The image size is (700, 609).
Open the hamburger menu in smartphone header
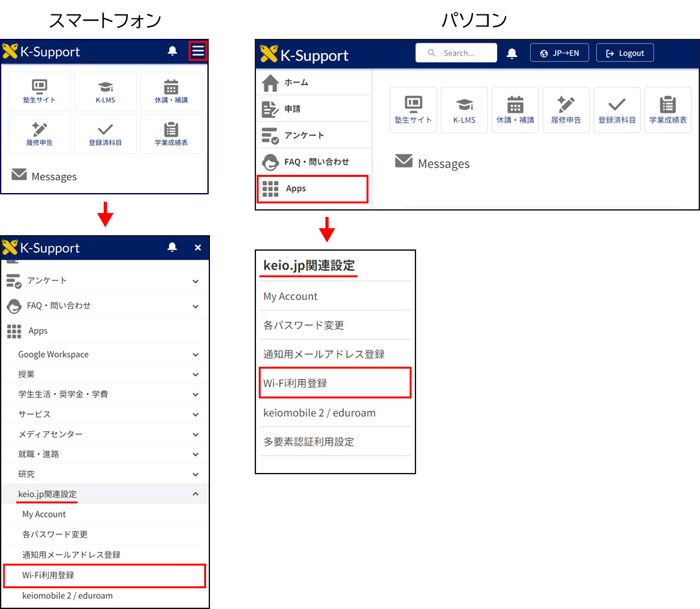pyautogui.click(x=198, y=51)
